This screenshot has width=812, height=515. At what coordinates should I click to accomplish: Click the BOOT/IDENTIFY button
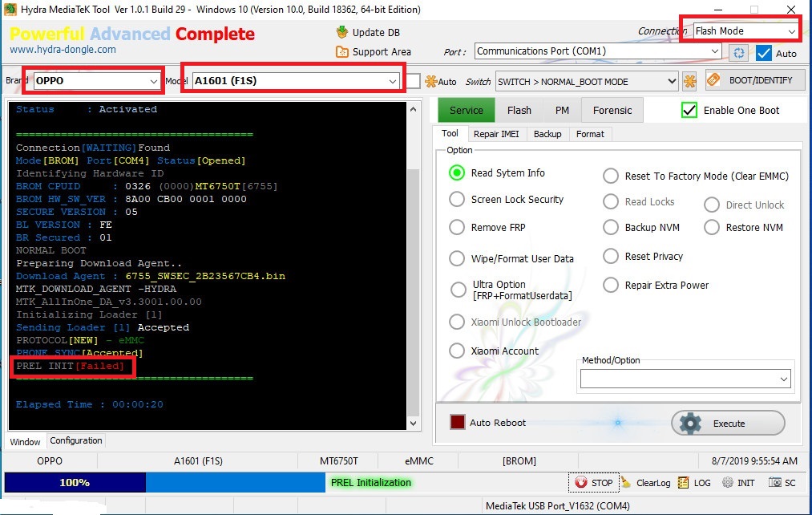(755, 79)
